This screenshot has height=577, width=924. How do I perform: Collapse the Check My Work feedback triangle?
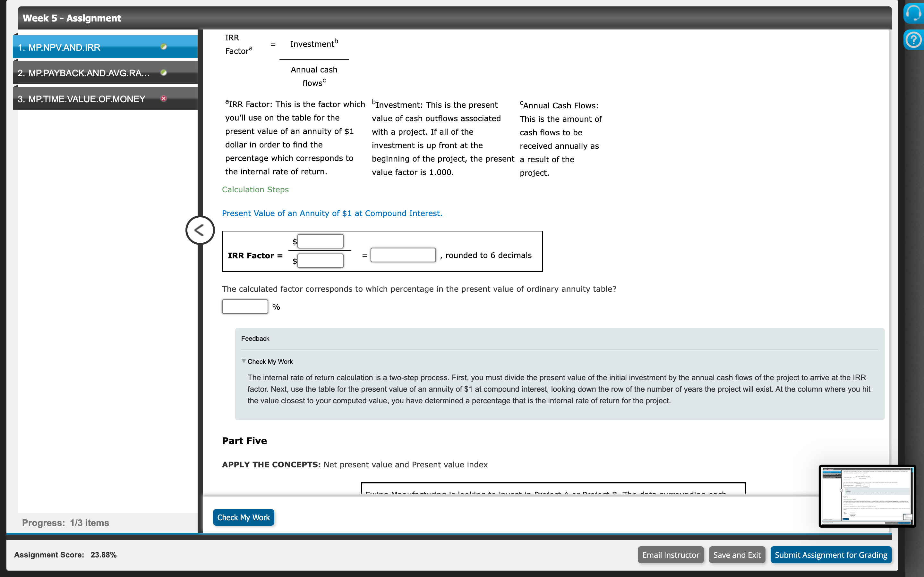pos(244,361)
